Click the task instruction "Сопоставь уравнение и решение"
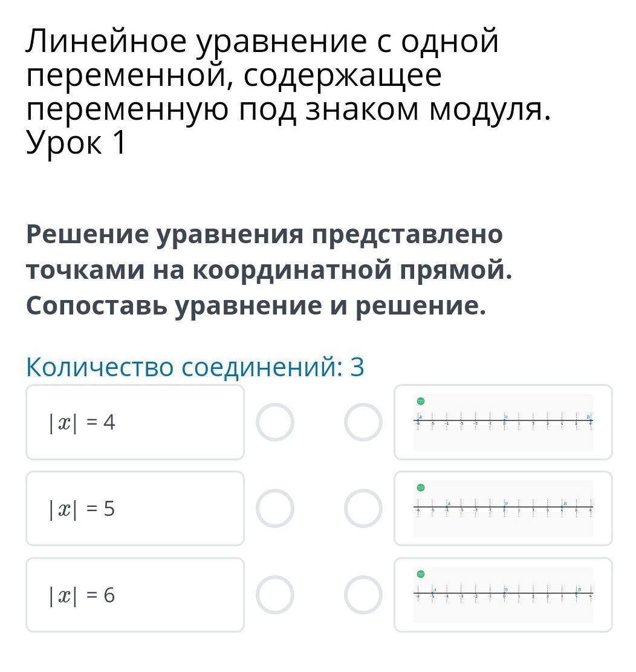The height and width of the screenshot is (672, 636). 256,306
